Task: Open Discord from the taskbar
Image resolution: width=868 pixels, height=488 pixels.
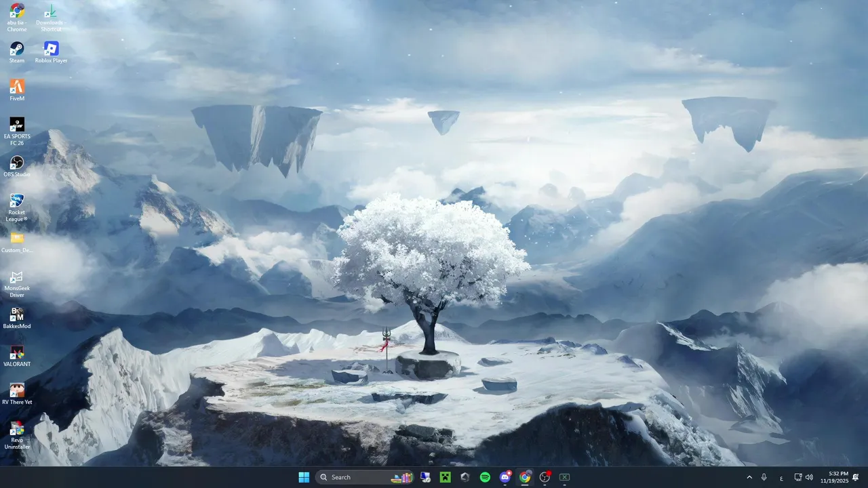Action: 505,477
